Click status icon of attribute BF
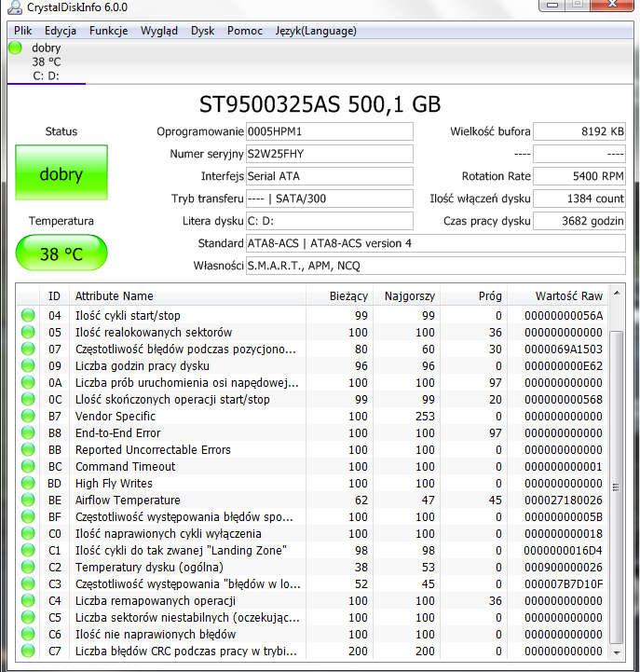 coord(28,516)
